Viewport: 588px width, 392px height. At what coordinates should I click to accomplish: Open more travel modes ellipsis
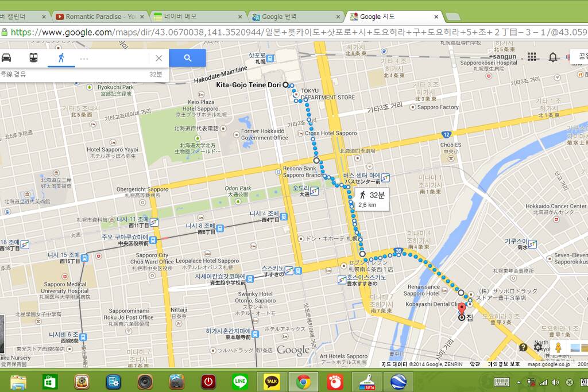point(84,59)
